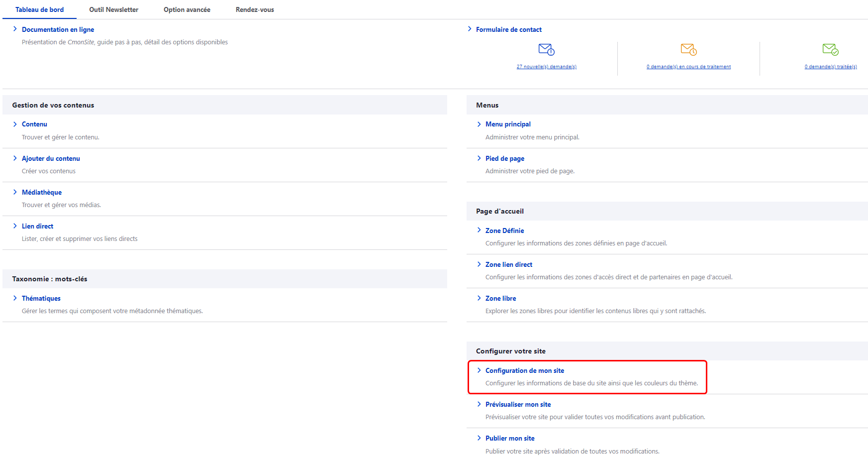Click the Pied de page link
This screenshot has width=868, height=462.
pos(504,158)
